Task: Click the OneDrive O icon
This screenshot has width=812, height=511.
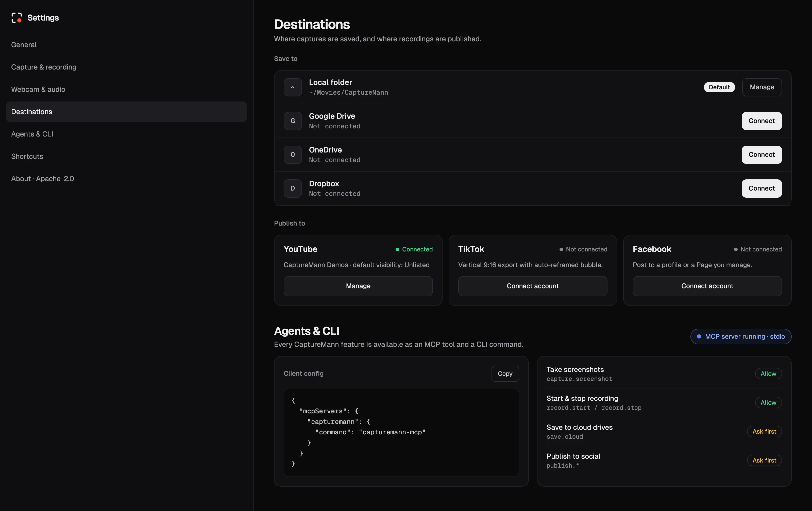Action: pos(293,155)
